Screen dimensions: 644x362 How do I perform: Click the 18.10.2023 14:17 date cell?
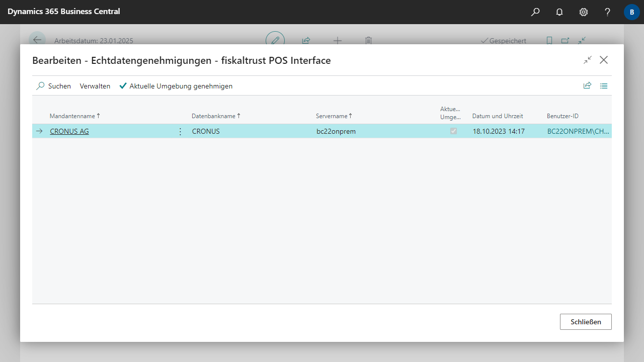[499, 131]
